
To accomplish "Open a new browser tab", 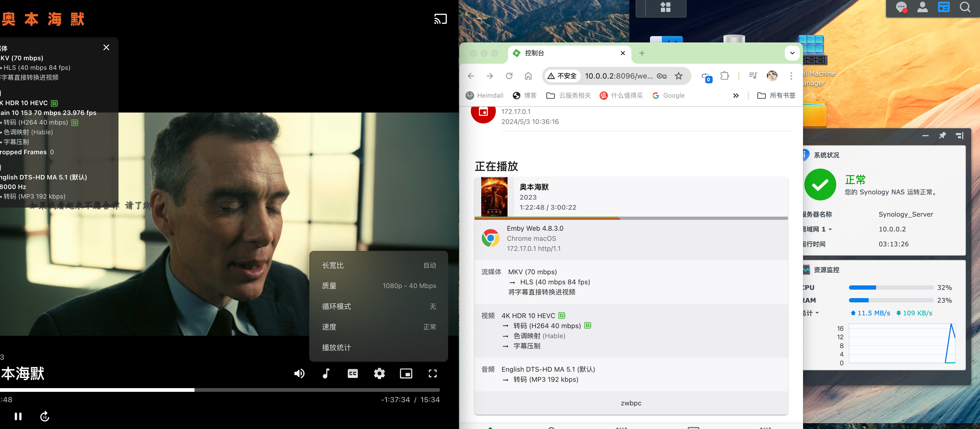I will point(642,53).
